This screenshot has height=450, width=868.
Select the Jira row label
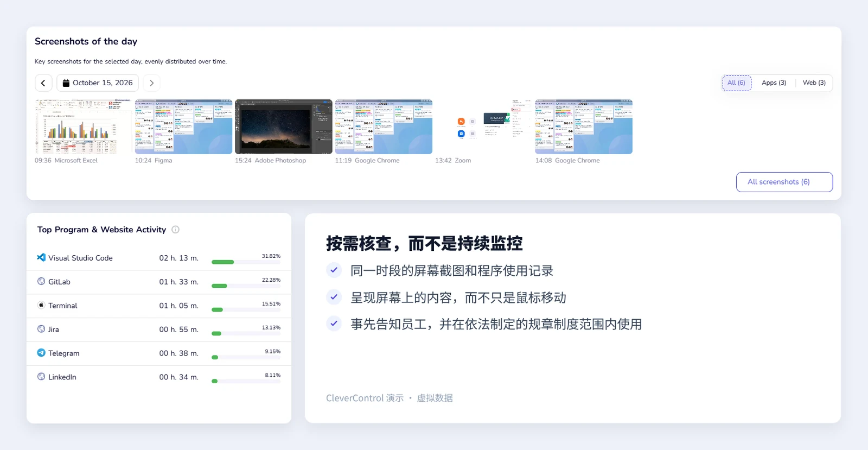pyautogui.click(x=54, y=329)
